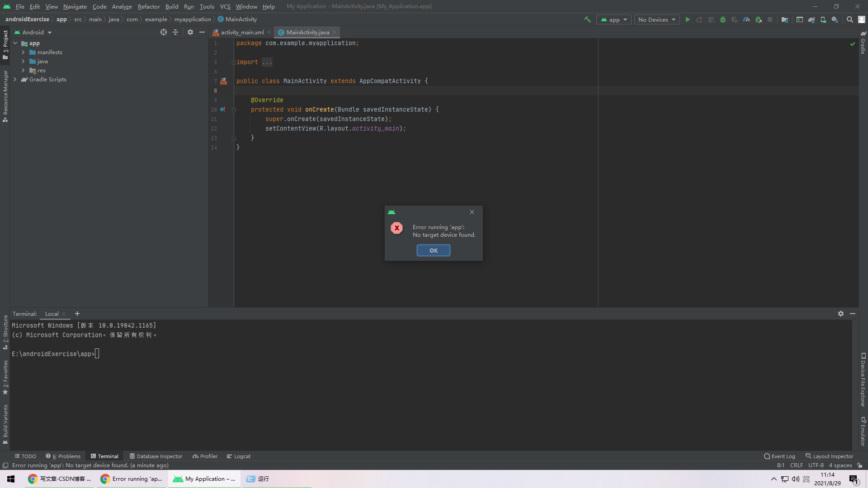Screen dimensions: 868x488
Task: Open the 'No Devices' device selector
Action: click(x=656, y=19)
